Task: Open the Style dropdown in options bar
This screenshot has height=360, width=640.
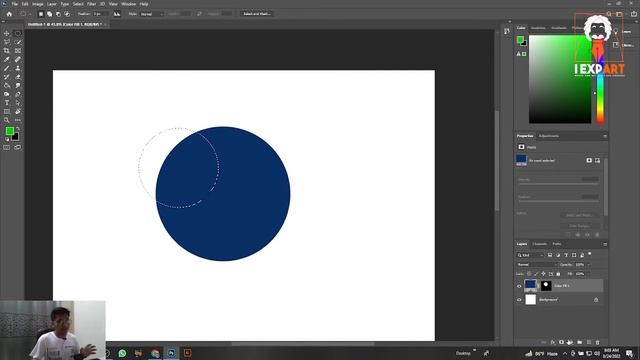Action: click(x=151, y=14)
